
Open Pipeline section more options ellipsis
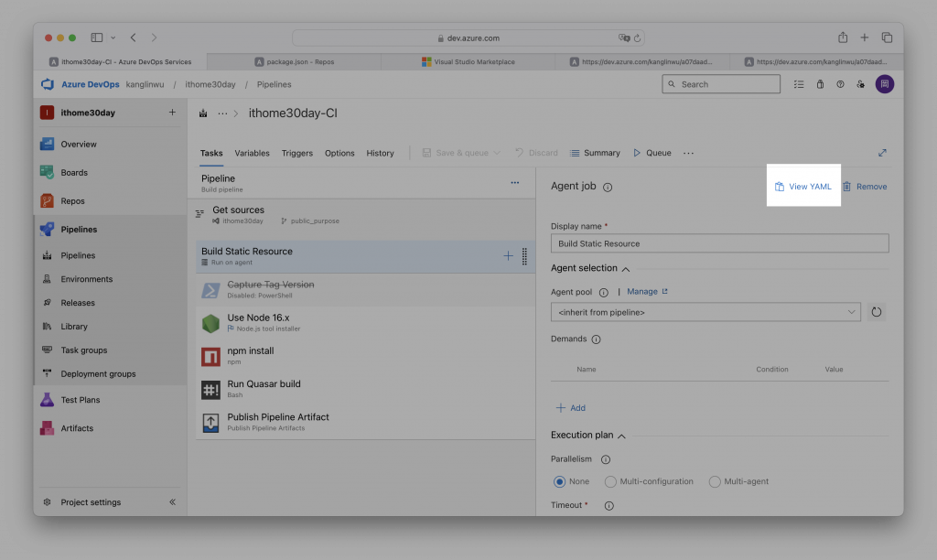pos(514,183)
